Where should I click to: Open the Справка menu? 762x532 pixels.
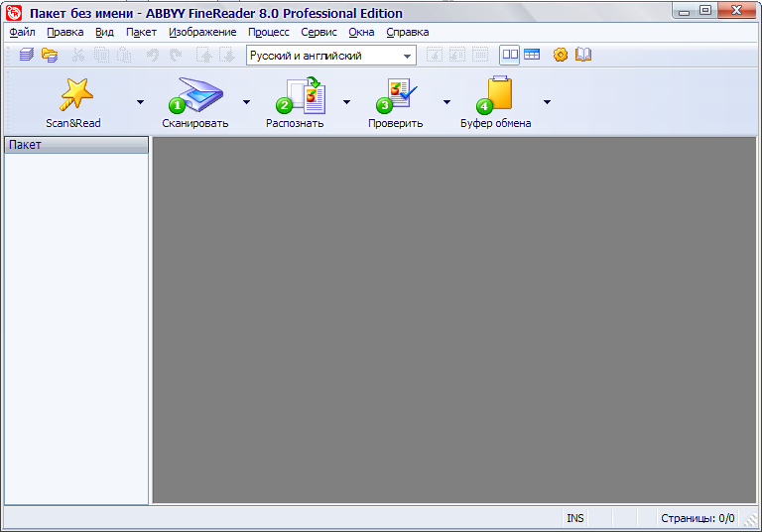(x=407, y=32)
